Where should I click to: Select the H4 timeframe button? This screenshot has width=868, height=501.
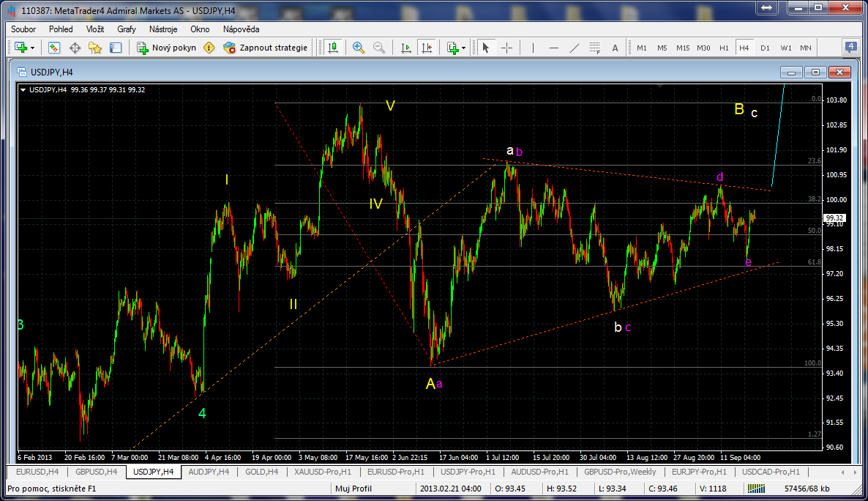tap(744, 48)
